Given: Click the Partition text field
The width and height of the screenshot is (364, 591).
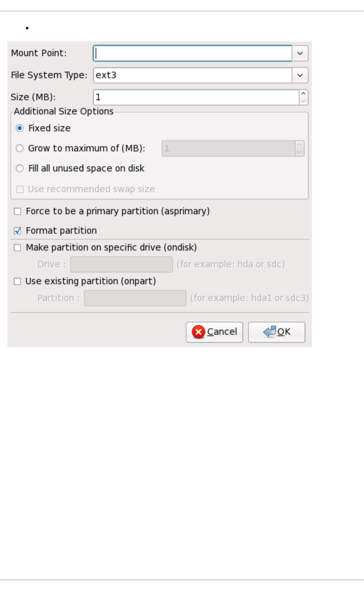Looking at the screenshot, I should point(135,298).
